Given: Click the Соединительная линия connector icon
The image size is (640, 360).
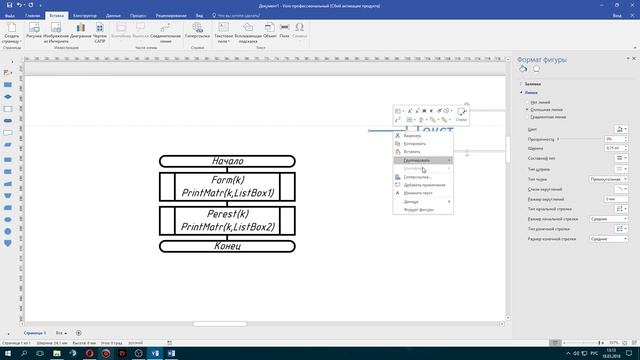Looking at the screenshot, I should pyautogui.click(x=165, y=33).
